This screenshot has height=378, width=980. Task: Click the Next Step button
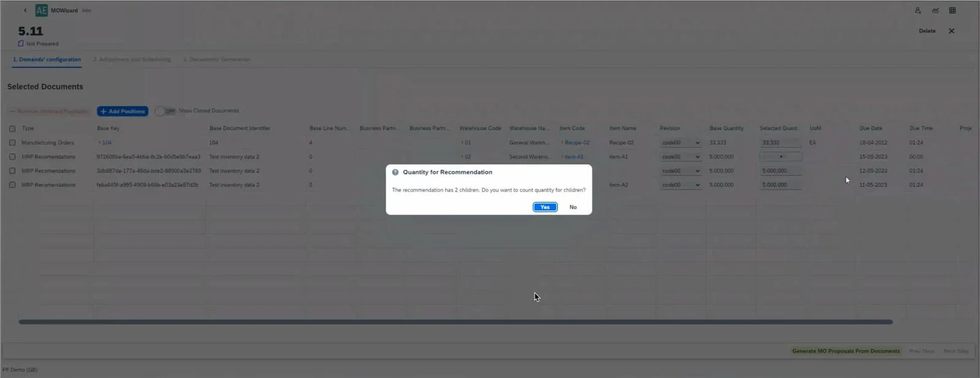point(956,351)
